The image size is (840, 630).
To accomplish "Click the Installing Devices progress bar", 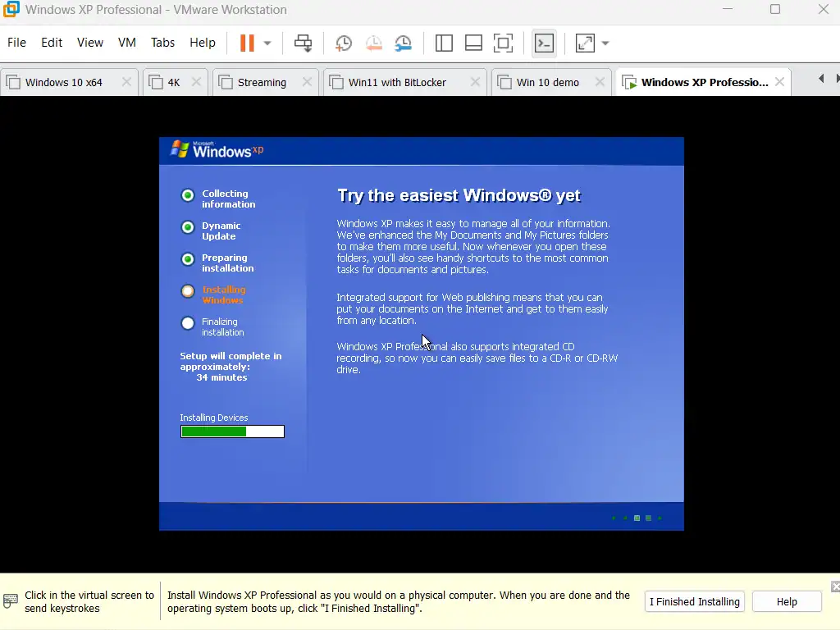I will click(232, 431).
